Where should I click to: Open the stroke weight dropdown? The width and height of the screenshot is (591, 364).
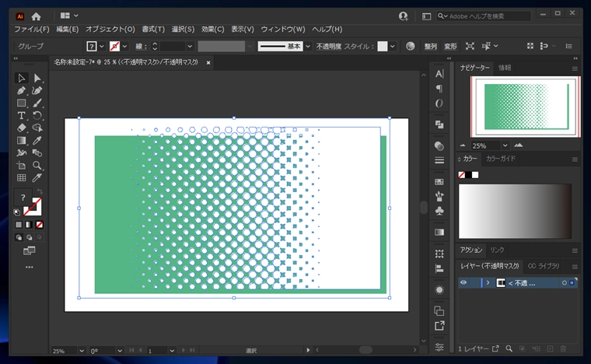[x=190, y=47]
